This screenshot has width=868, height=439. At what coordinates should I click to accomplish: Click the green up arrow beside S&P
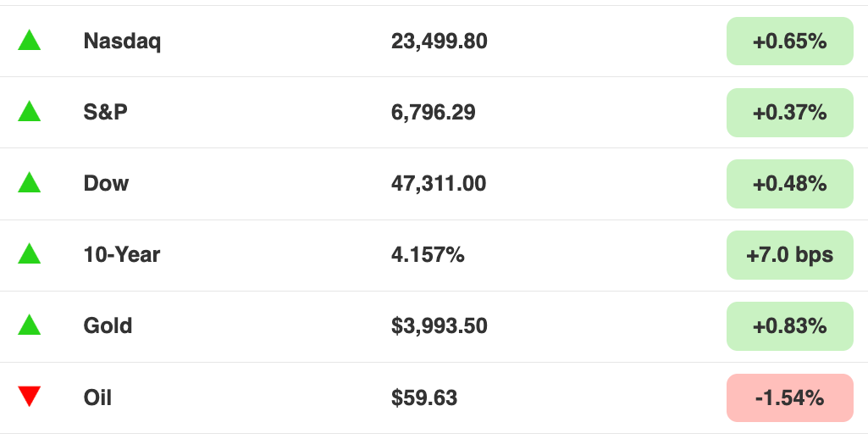[x=30, y=111]
